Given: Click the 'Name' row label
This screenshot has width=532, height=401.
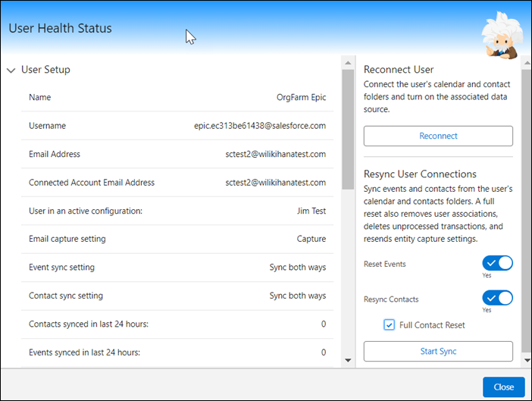Looking at the screenshot, I should click(40, 97).
